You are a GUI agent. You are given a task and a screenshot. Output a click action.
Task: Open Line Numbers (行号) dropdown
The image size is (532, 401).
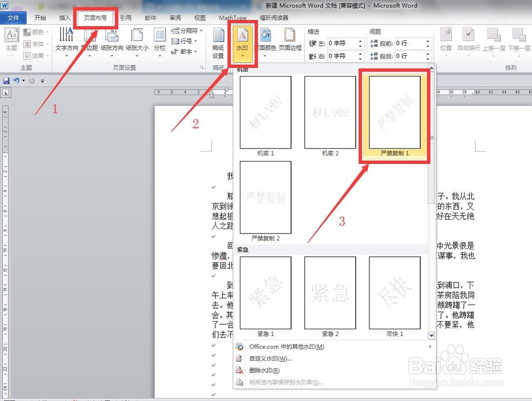click(184, 41)
